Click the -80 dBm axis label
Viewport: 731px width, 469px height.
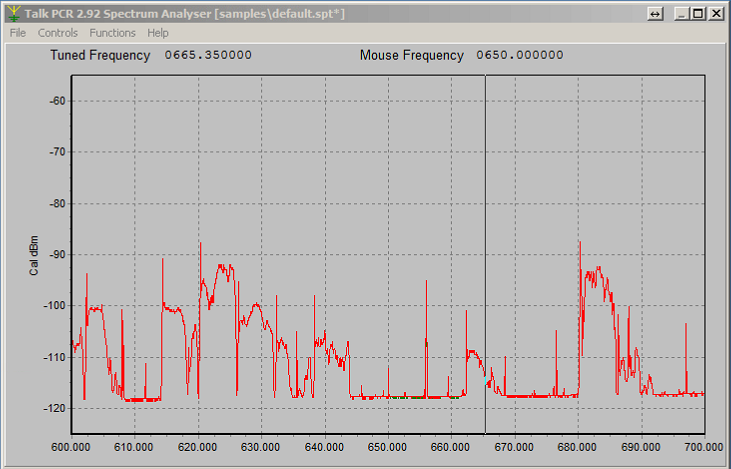[57, 204]
